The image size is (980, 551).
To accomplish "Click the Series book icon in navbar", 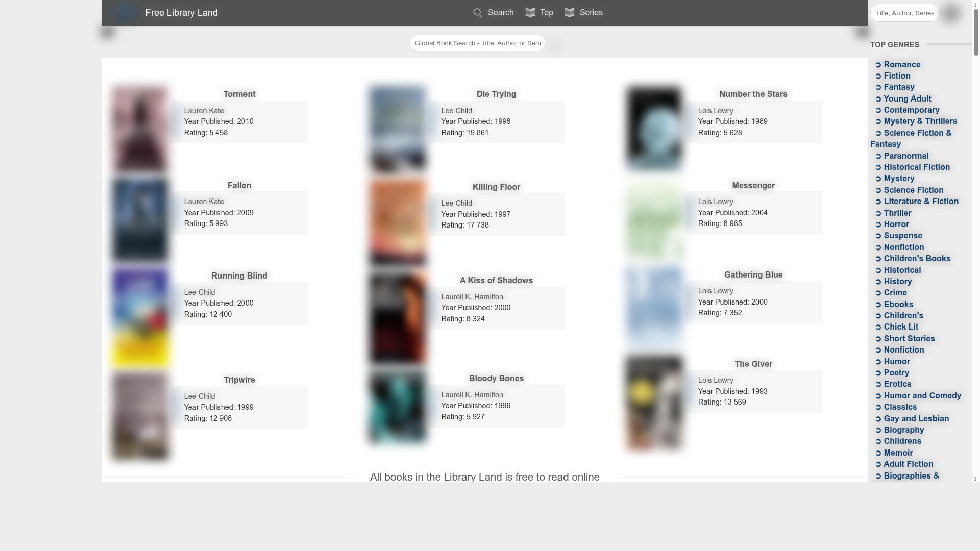I will [x=570, y=13].
